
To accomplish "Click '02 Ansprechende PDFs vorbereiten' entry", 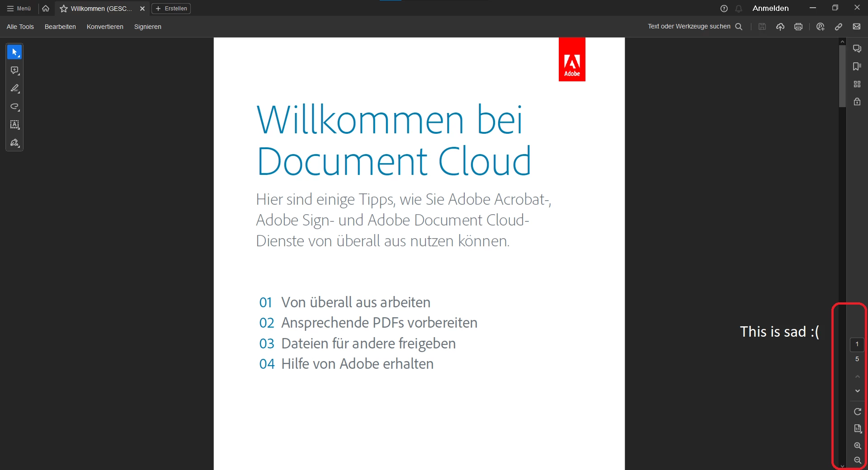I will coord(368,323).
